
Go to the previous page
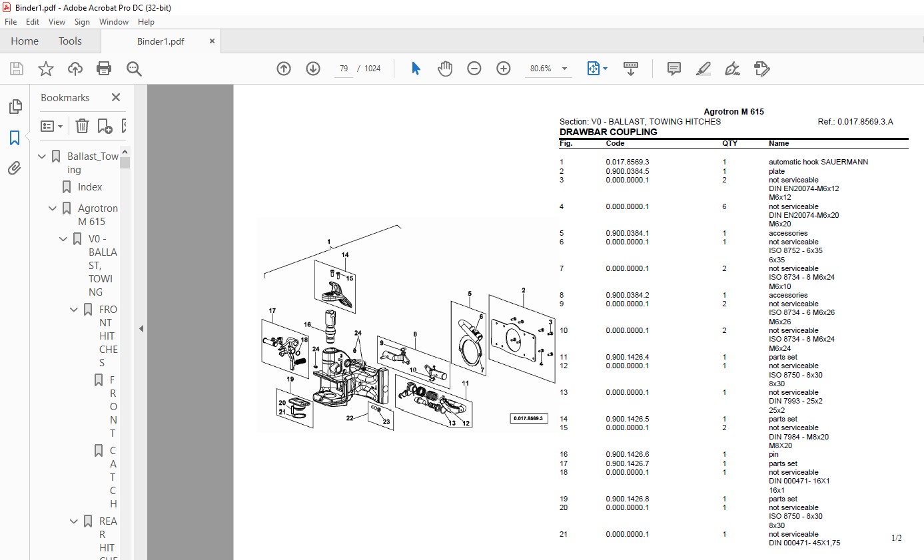284,69
